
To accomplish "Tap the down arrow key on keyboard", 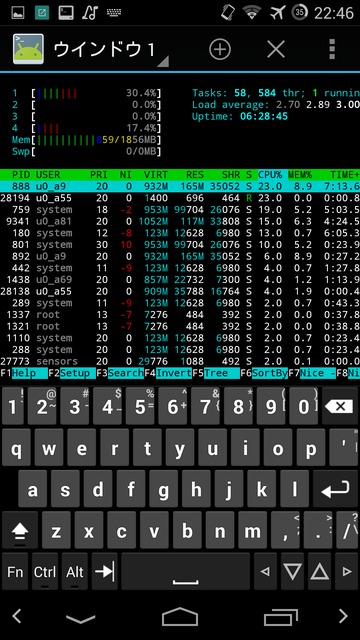I will (292, 572).
